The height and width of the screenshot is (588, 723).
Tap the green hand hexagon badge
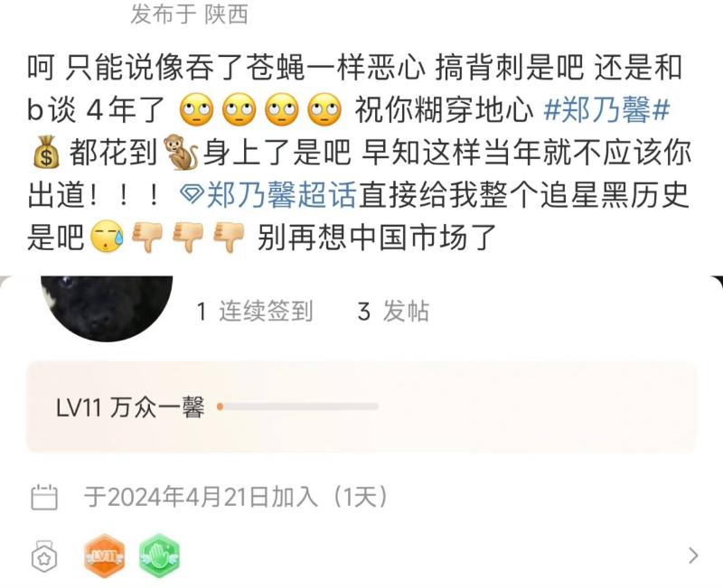pyautogui.click(x=160, y=555)
